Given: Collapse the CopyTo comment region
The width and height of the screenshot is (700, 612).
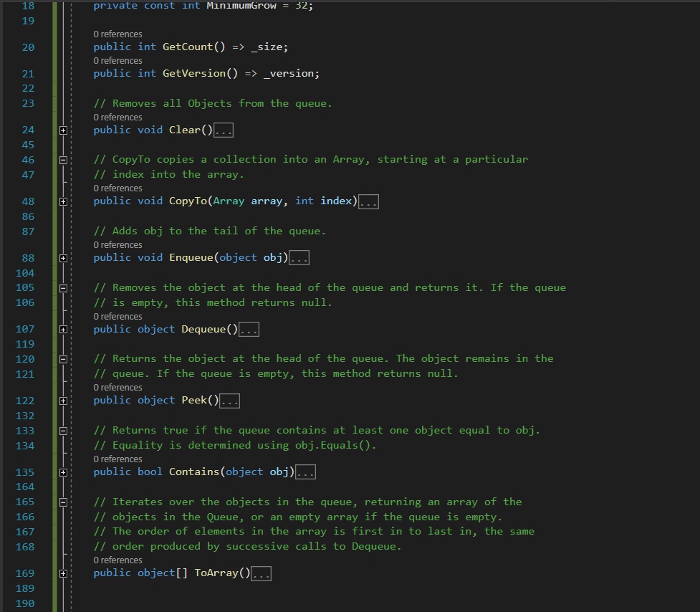Looking at the screenshot, I should (63, 159).
